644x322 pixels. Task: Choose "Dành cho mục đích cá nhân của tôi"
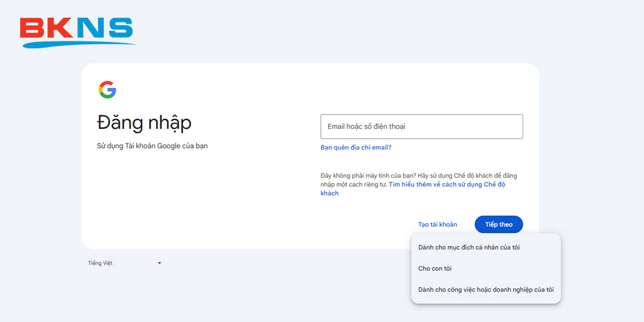point(469,247)
